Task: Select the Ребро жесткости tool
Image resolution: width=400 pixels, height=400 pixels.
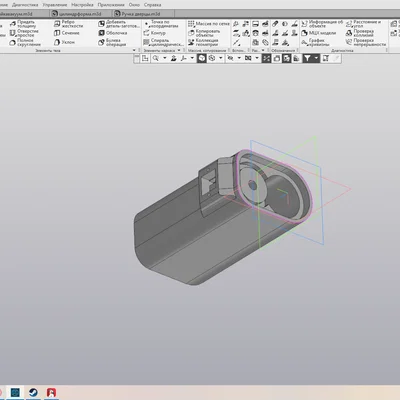Action: (x=68, y=24)
